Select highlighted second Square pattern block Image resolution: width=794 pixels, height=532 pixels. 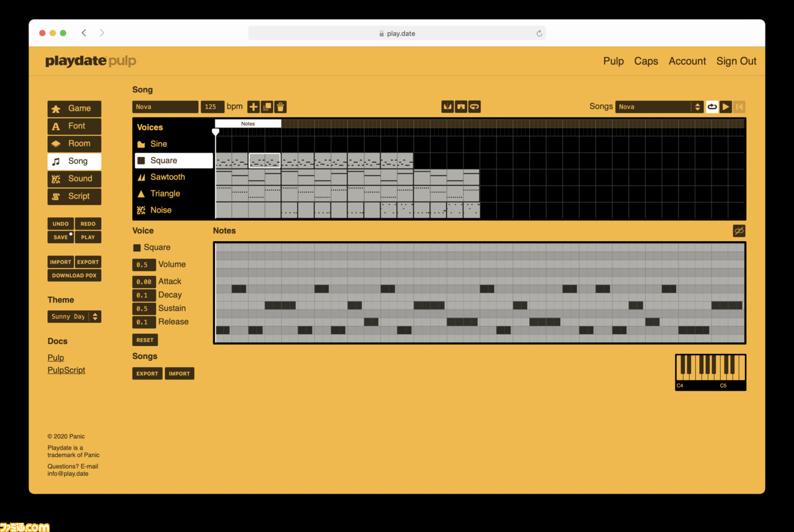click(x=265, y=161)
